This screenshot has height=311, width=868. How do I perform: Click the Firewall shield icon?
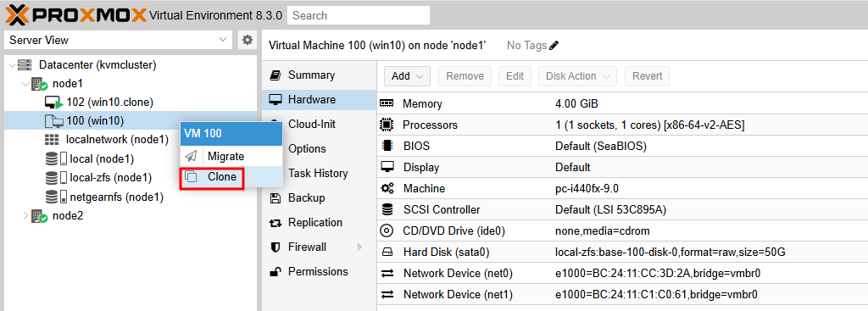coord(275,247)
